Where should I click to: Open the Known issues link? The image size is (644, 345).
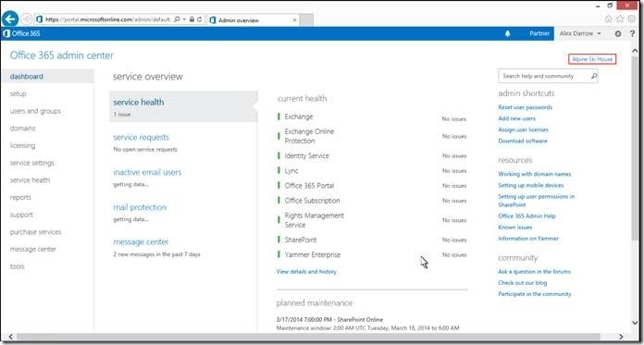(515, 228)
